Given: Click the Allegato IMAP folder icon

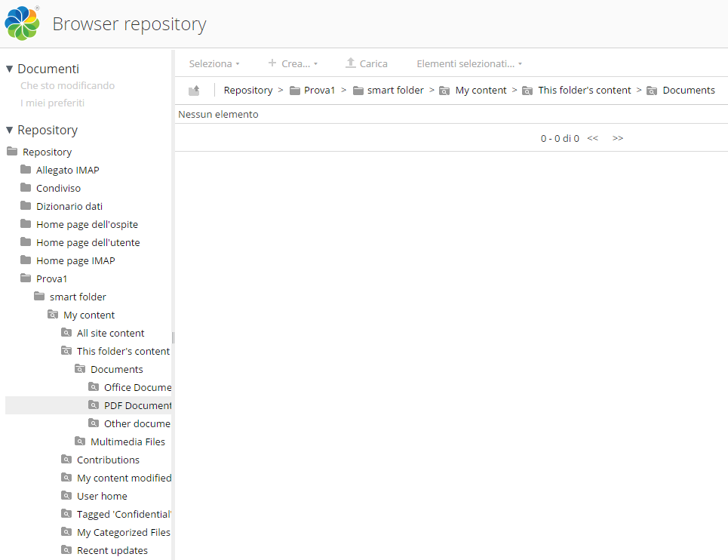Looking at the screenshot, I should [26, 170].
